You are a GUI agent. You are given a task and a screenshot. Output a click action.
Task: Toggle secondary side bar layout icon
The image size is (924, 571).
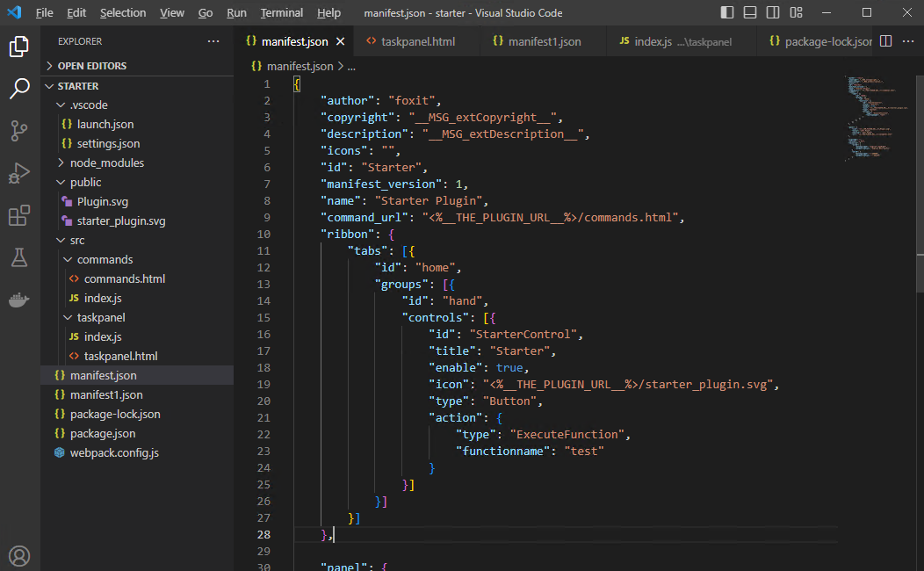pos(773,12)
